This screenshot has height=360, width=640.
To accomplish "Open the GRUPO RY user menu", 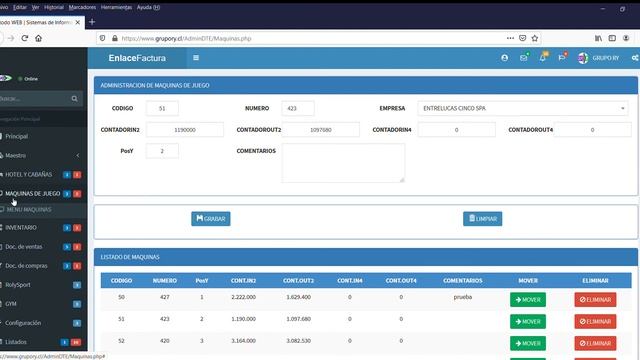I will coord(598,58).
